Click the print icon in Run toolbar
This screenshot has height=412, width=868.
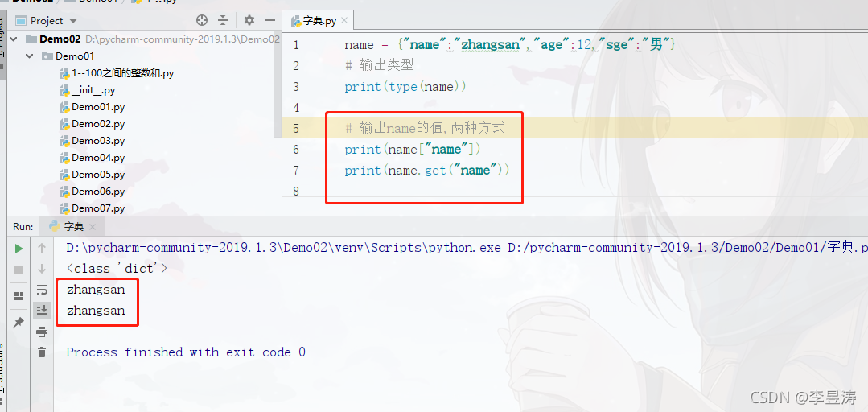[42, 332]
